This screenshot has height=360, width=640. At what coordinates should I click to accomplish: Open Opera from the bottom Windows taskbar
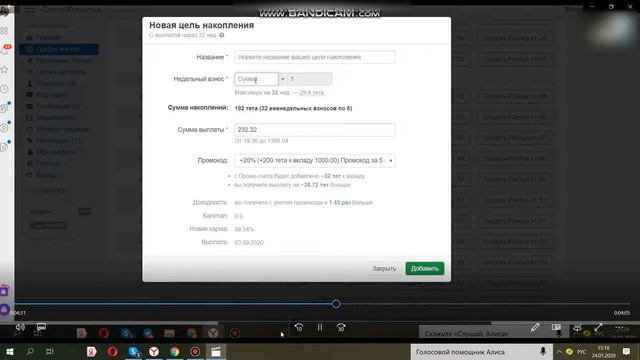[113, 351]
